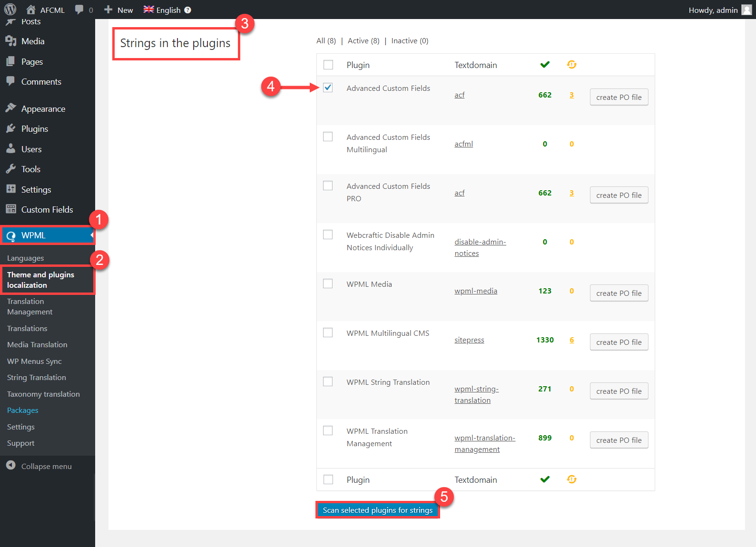Image resolution: width=756 pixels, height=547 pixels.
Task: Open the Appearance brush icon
Action: 10,108
